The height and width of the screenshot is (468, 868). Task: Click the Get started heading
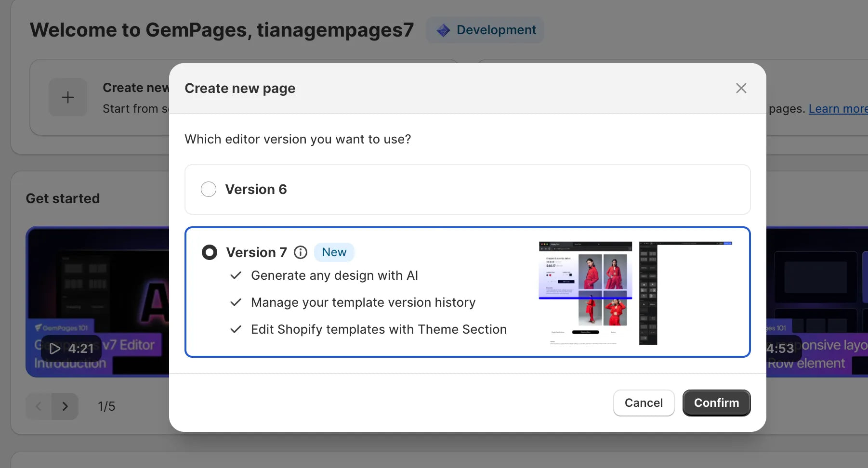63,198
